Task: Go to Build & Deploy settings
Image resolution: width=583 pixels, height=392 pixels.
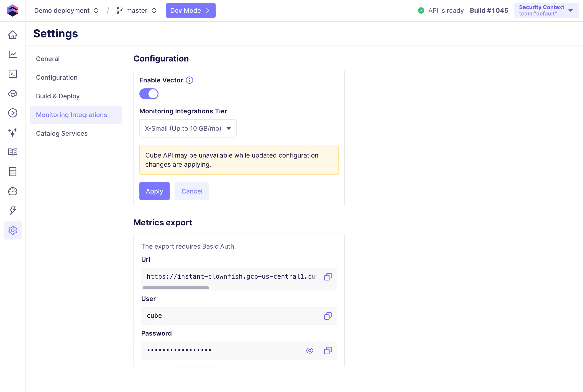Action: (58, 96)
